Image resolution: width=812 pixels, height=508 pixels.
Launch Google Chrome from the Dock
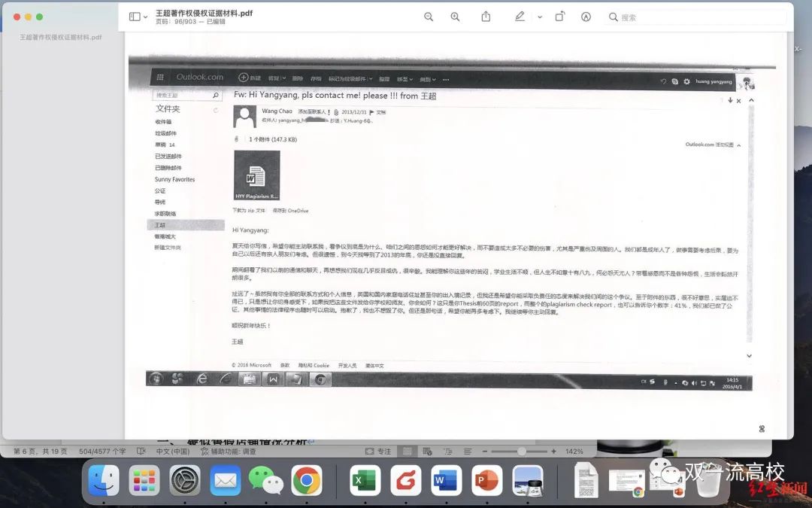coord(307,480)
